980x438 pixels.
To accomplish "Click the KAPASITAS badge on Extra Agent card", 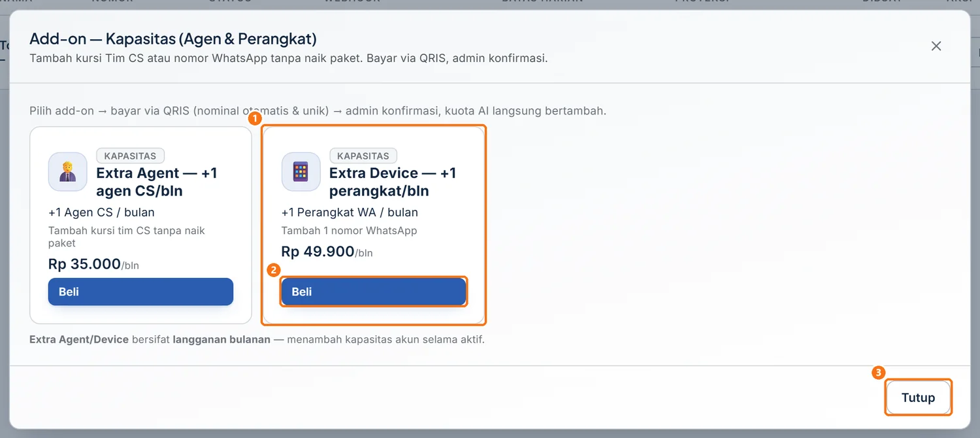I will tap(130, 156).
